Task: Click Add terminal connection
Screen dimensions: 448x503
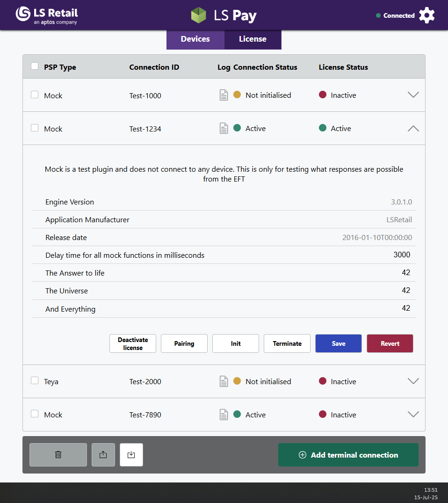Action: 348,455
